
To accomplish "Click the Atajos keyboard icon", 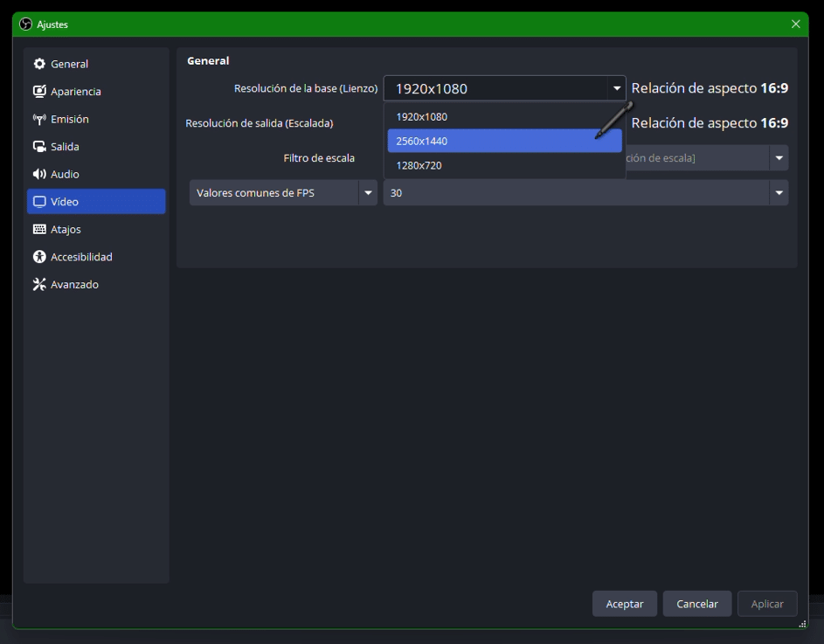I will coord(39,229).
